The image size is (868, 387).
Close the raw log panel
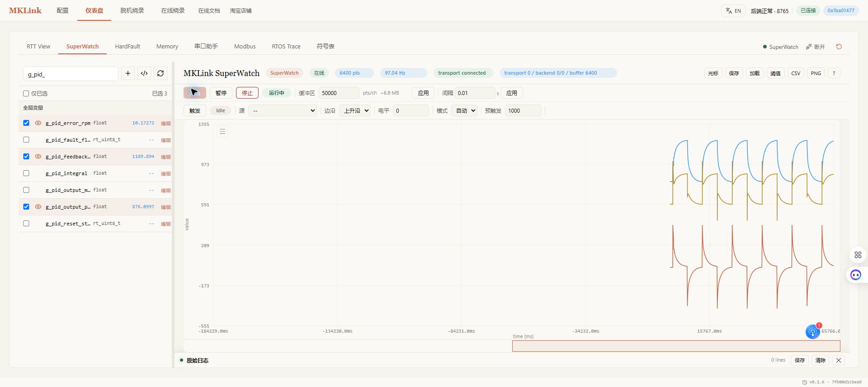839,360
